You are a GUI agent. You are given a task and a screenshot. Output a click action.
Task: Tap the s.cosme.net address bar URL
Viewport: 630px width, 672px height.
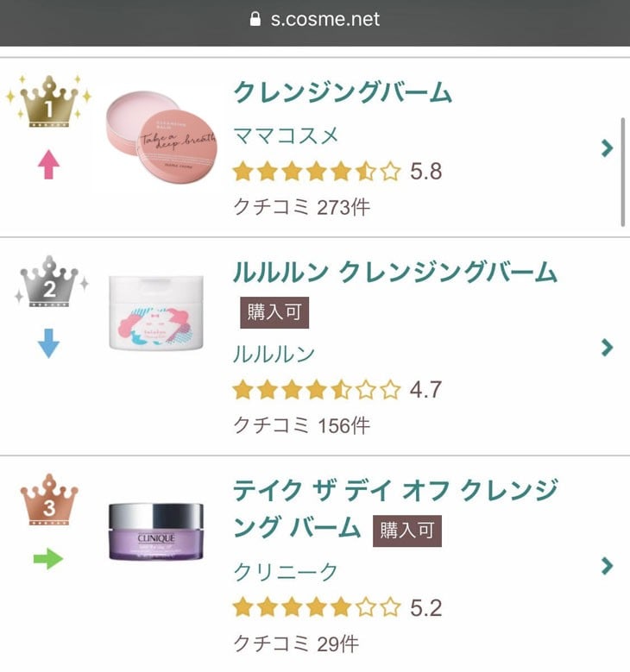pyautogui.click(x=324, y=19)
